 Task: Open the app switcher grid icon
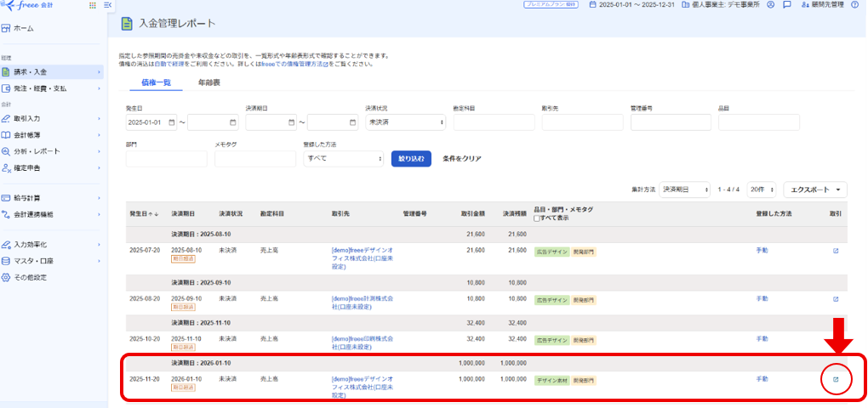92,5
